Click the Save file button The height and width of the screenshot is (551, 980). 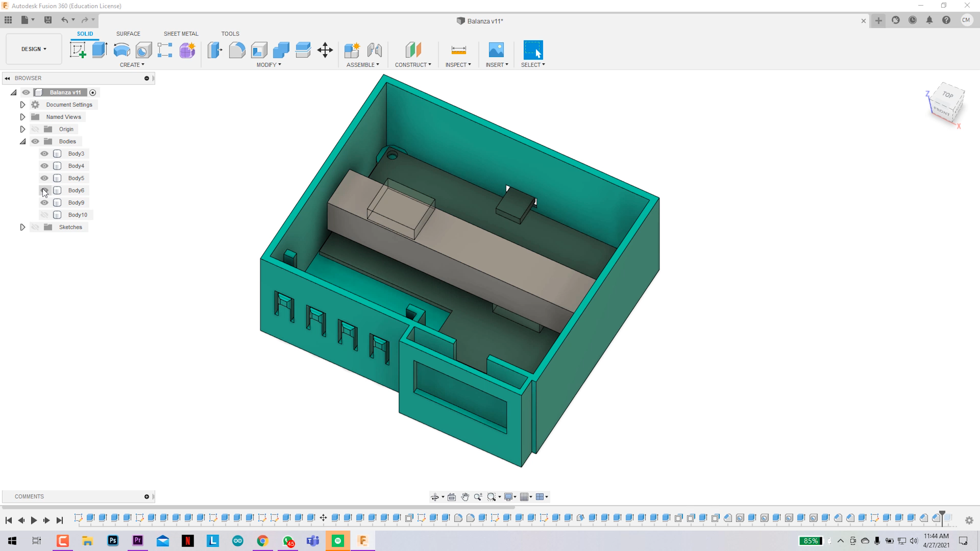click(48, 19)
